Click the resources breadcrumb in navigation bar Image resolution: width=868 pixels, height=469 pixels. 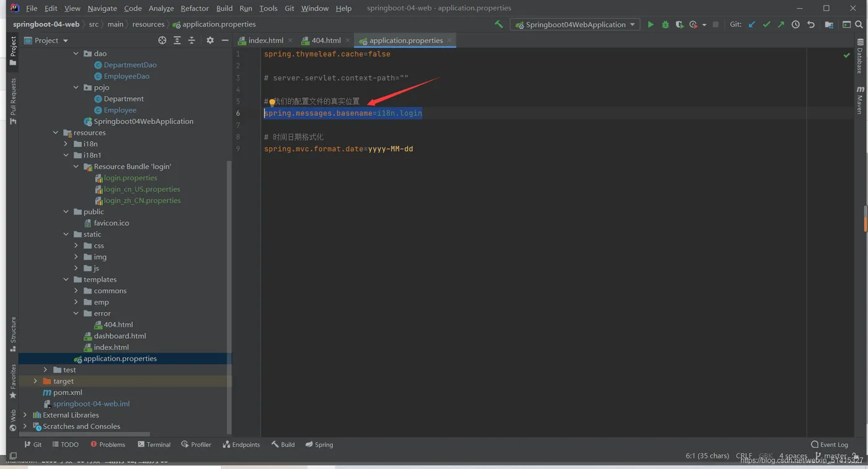(x=148, y=24)
